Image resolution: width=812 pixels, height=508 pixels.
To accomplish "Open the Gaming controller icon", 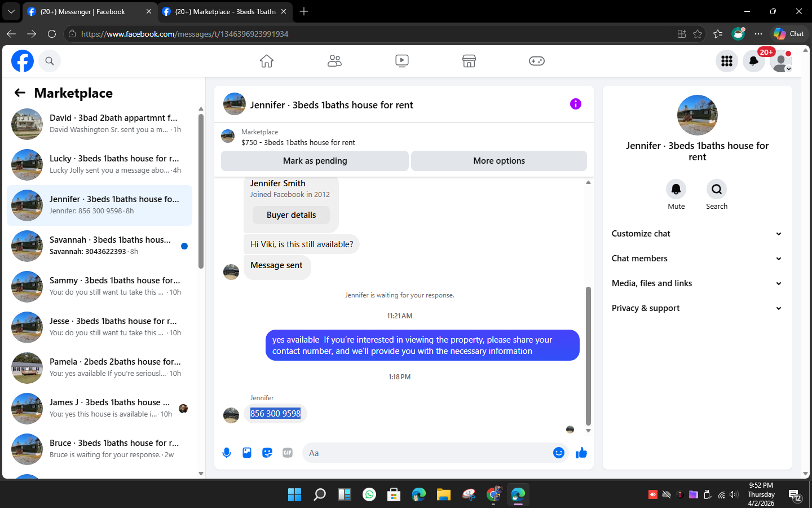I will (x=537, y=61).
